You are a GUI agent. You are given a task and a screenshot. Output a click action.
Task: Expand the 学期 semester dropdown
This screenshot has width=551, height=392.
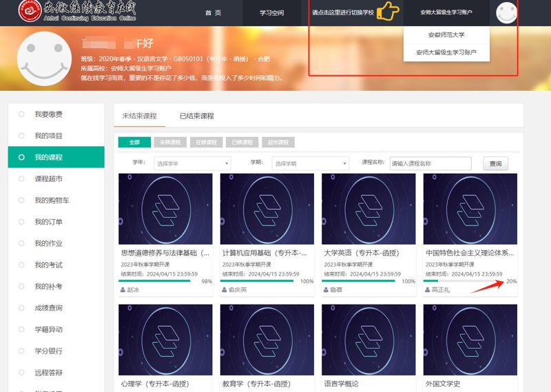click(x=311, y=163)
